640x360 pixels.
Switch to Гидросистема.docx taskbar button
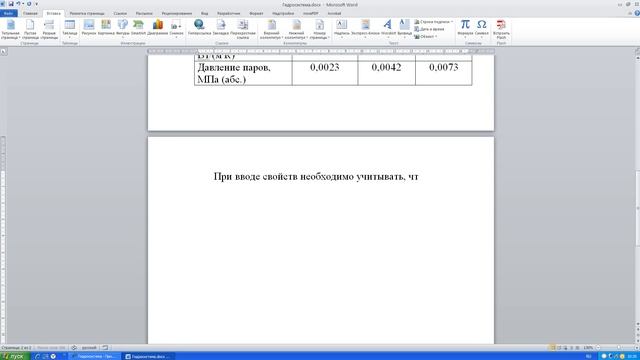pyautogui.click(x=149, y=356)
